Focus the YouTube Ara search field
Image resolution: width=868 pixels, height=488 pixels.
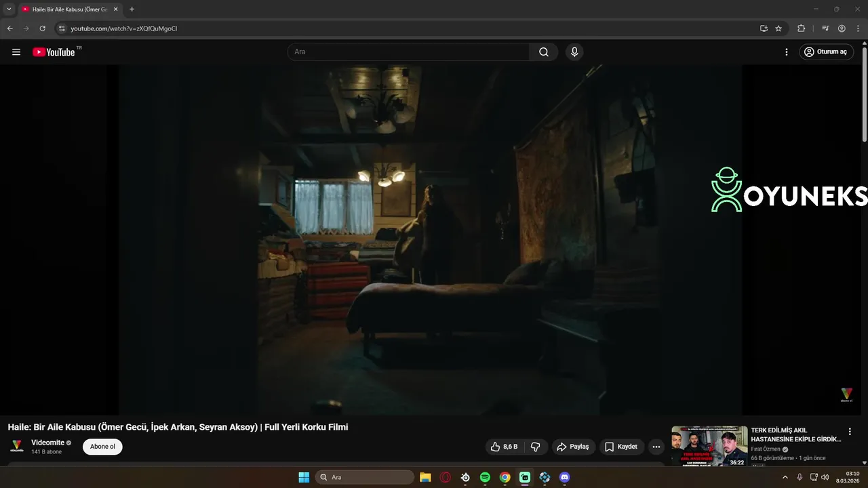pos(409,52)
